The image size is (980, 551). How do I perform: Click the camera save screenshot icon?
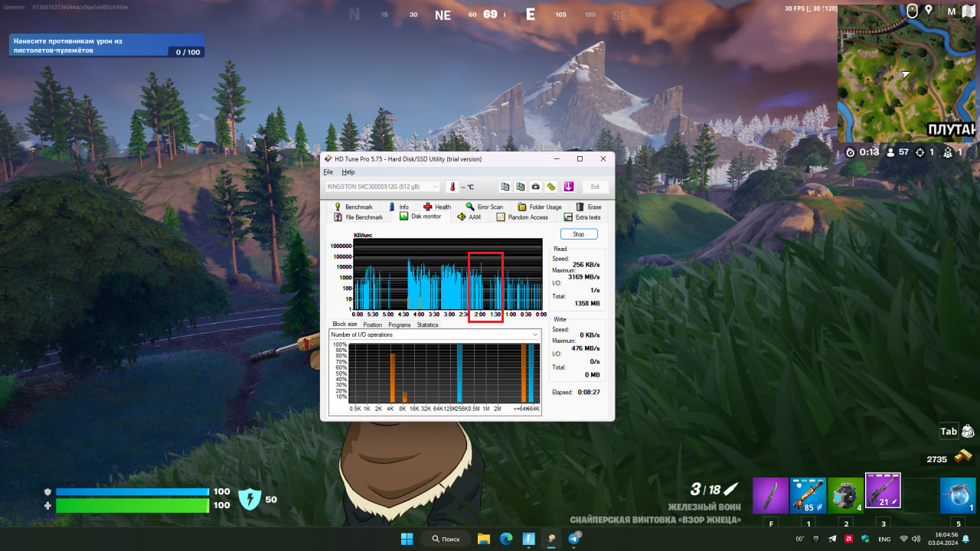click(536, 187)
